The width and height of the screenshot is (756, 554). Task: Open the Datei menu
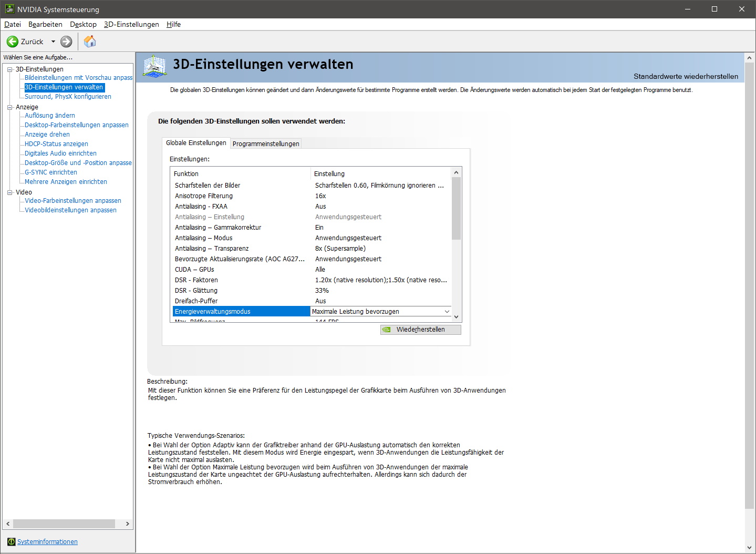click(13, 24)
